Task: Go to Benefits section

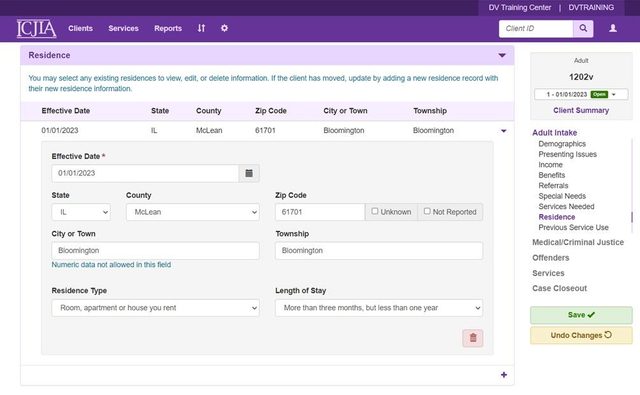Action: click(552, 175)
